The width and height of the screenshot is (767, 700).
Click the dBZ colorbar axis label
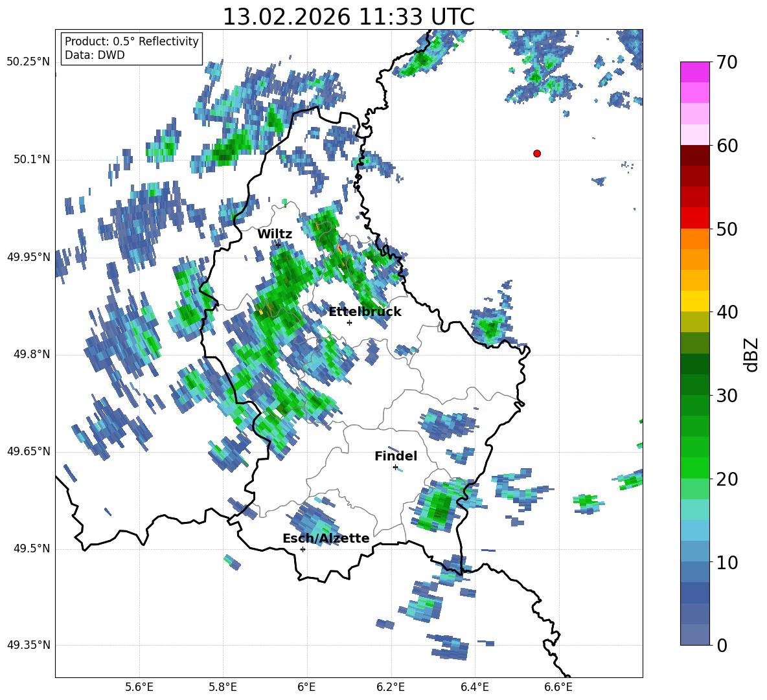(x=752, y=354)
